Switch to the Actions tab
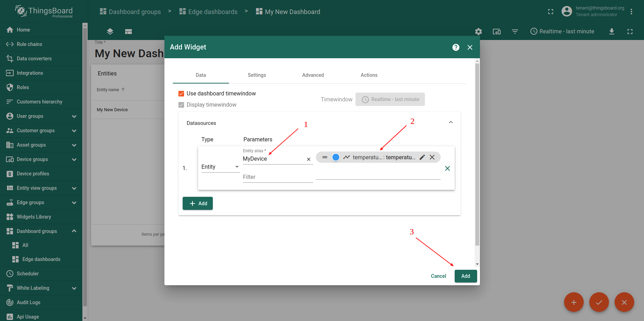The width and height of the screenshot is (644, 321). pos(369,75)
